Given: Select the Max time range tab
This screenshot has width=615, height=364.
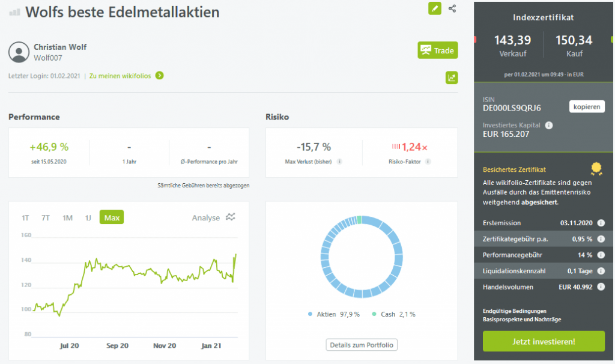Looking at the screenshot, I should click(112, 217).
